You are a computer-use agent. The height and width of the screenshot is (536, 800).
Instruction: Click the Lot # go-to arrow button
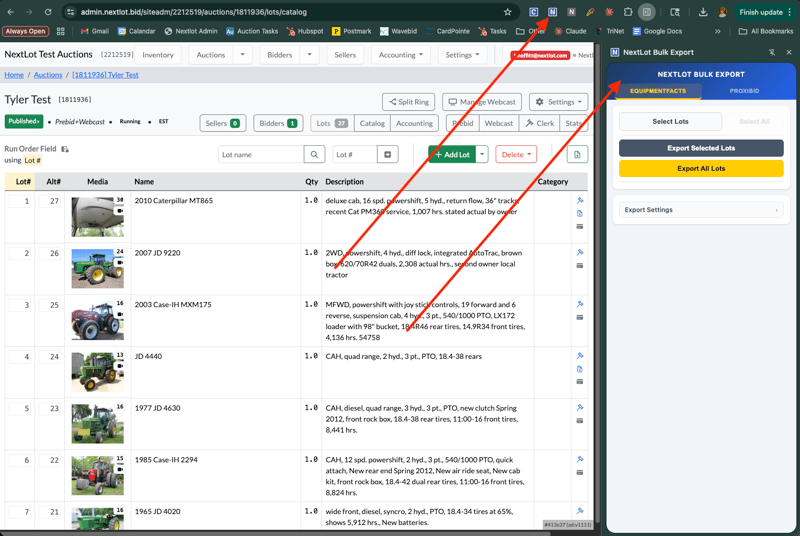[x=388, y=154]
